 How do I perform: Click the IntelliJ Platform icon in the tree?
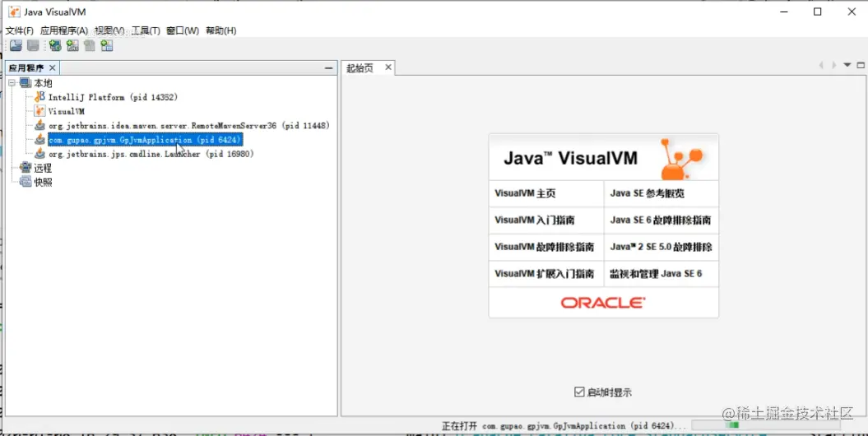pyautogui.click(x=39, y=97)
